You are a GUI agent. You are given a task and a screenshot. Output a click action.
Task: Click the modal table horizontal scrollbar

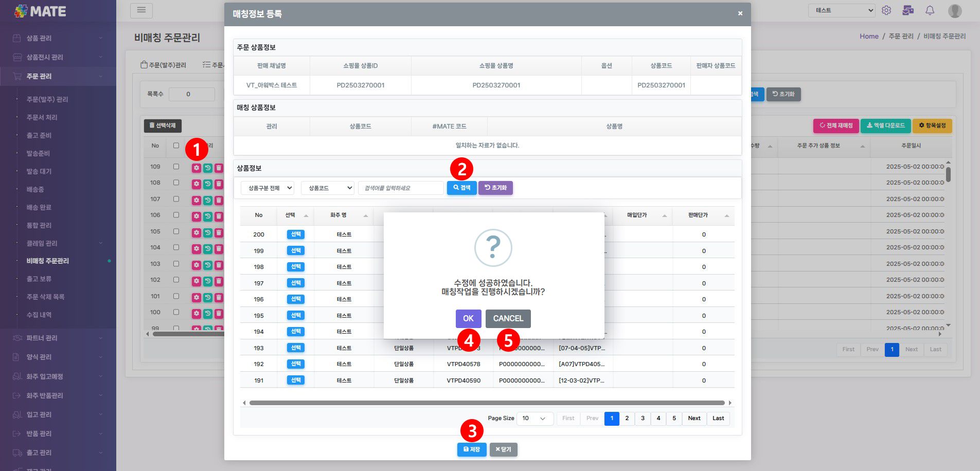point(487,403)
